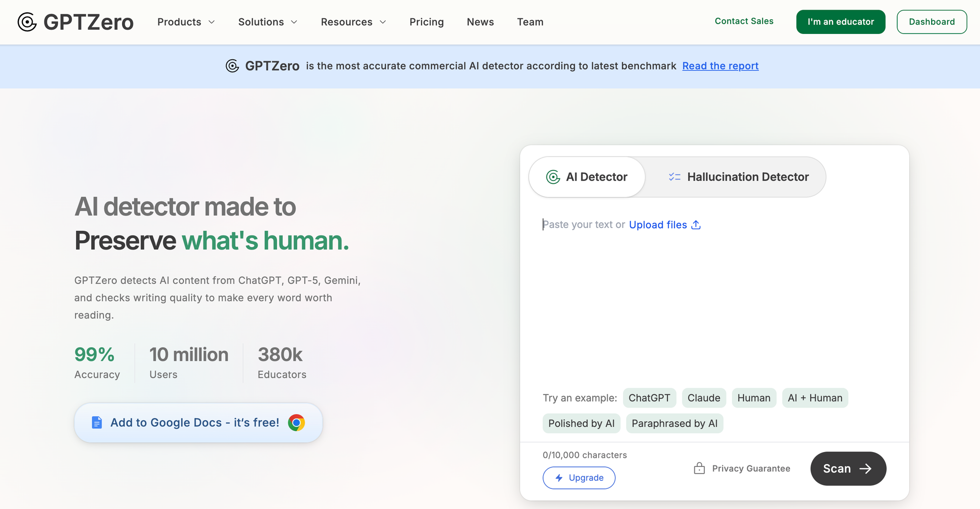Click the I'm an educator button
The width and height of the screenshot is (980, 509).
(841, 22)
